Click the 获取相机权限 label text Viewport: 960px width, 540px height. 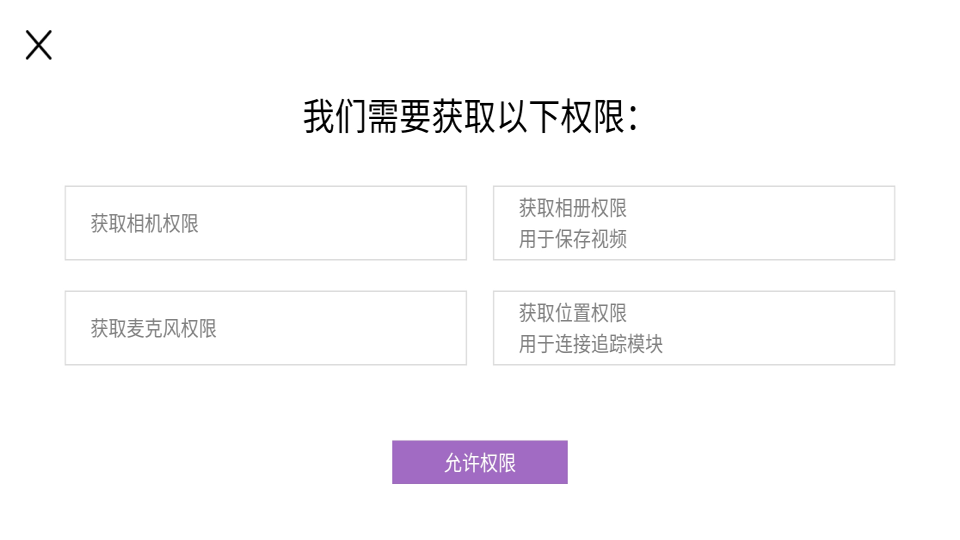(144, 224)
